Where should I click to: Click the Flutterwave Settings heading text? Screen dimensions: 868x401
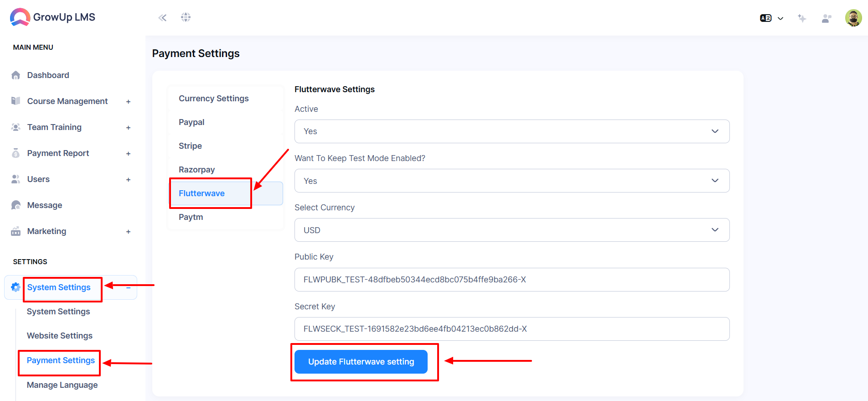click(335, 89)
